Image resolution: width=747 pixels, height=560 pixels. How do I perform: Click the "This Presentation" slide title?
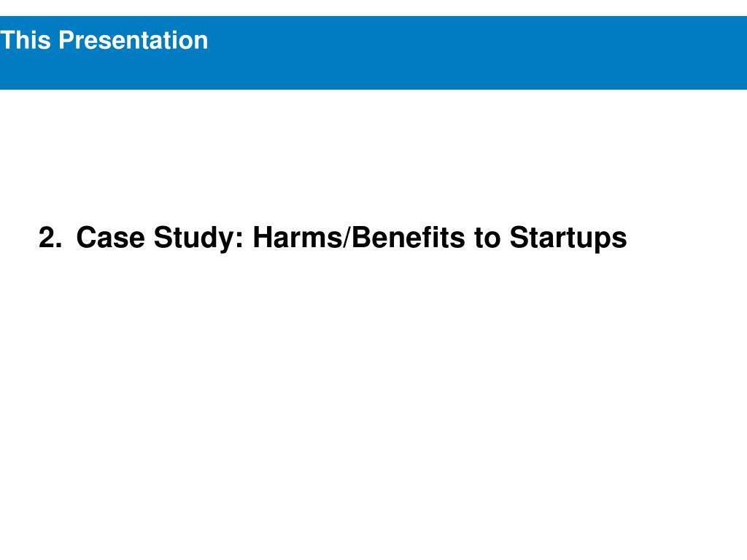[x=104, y=40]
